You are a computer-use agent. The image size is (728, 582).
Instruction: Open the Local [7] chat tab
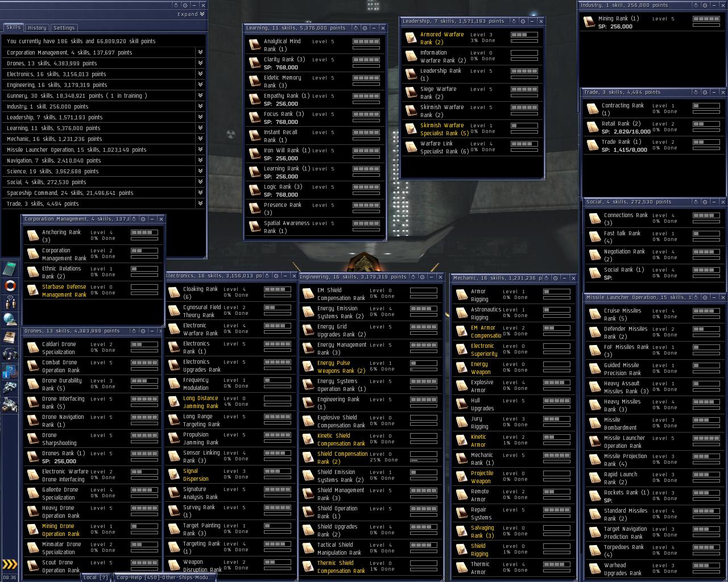tap(96, 577)
